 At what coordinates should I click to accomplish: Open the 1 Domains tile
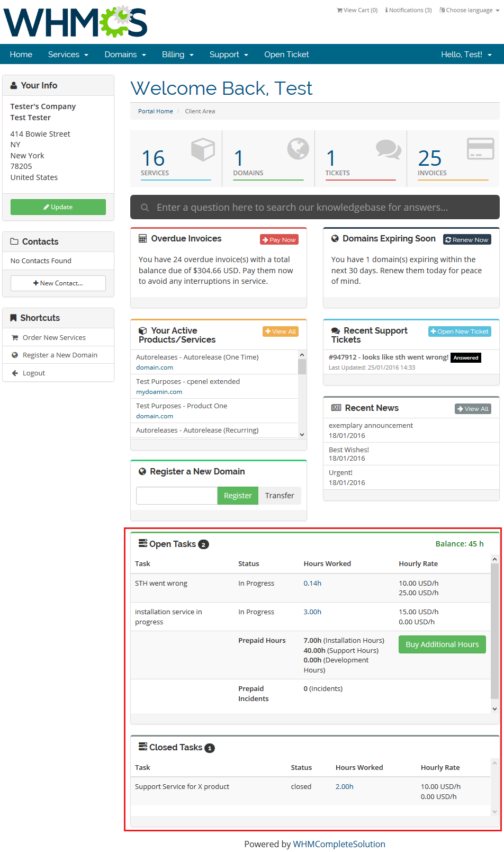(x=268, y=158)
